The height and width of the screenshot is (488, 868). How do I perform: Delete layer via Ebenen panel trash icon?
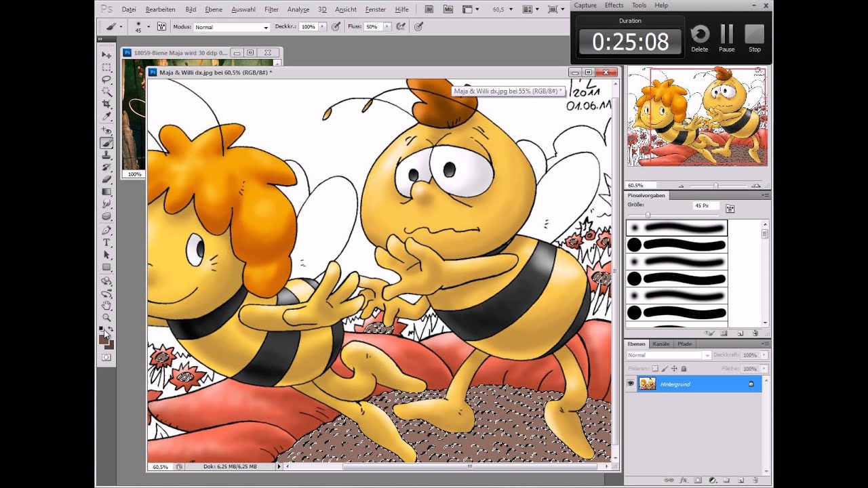pos(755,480)
